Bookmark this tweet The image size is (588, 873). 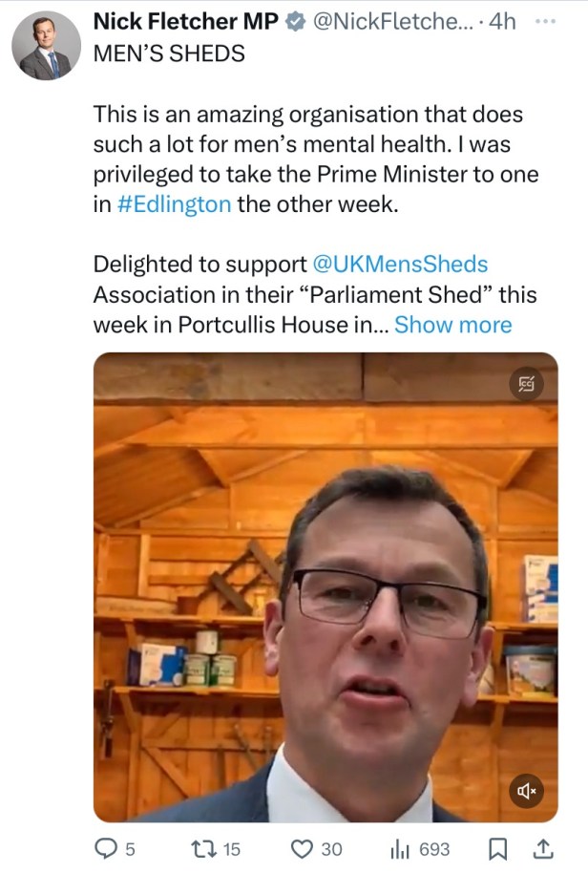click(x=497, y=848)
